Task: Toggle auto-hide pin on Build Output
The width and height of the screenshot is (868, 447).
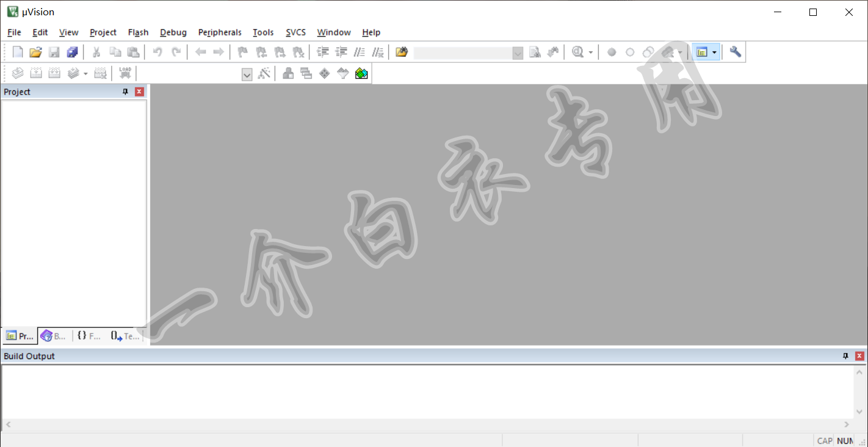Action: click(845, 356)
